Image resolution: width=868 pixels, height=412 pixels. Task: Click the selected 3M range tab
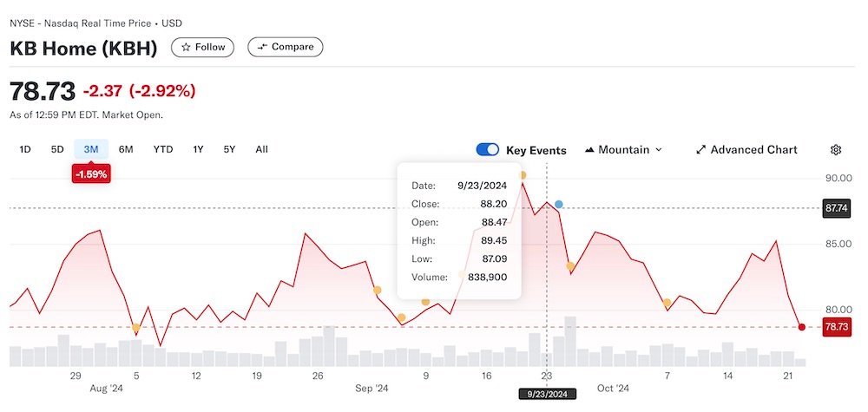91,149
